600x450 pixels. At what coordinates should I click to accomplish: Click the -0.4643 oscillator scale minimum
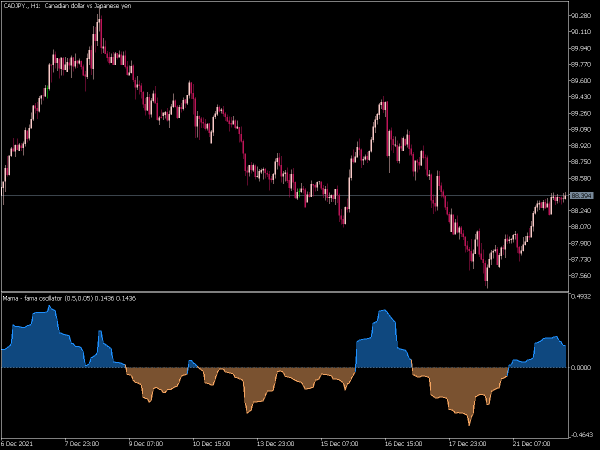581,435
